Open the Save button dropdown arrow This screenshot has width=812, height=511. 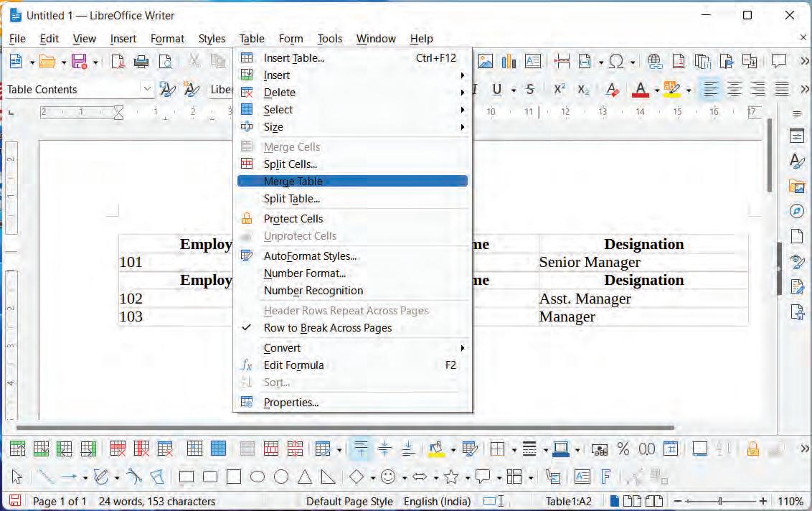click(x=95, y=62)
